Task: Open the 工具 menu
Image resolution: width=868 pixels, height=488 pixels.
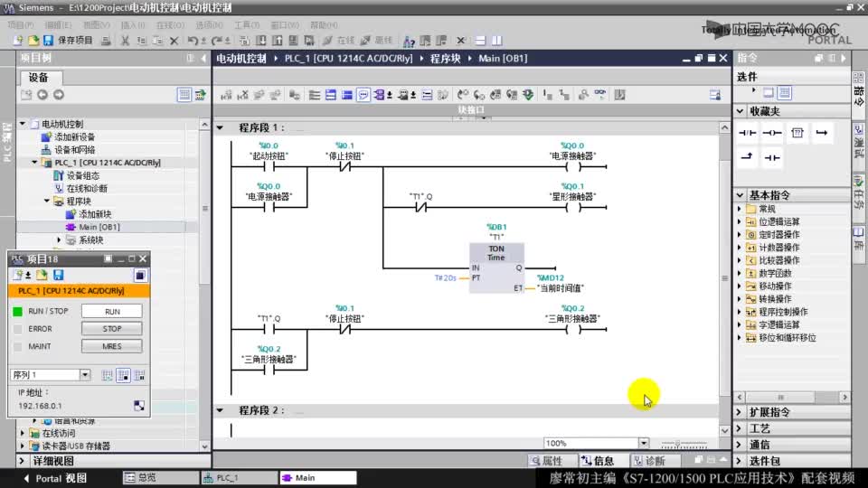Action: point(246,25)
